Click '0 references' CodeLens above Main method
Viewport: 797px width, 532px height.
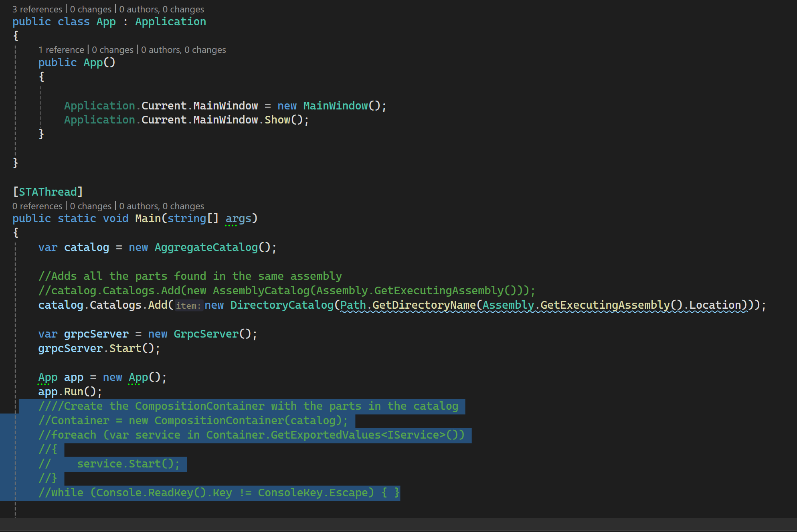coord(37,206)
